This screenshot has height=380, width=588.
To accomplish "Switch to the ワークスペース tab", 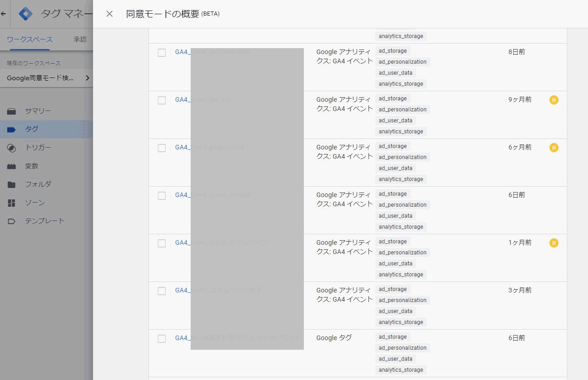I will coord(29,39).
